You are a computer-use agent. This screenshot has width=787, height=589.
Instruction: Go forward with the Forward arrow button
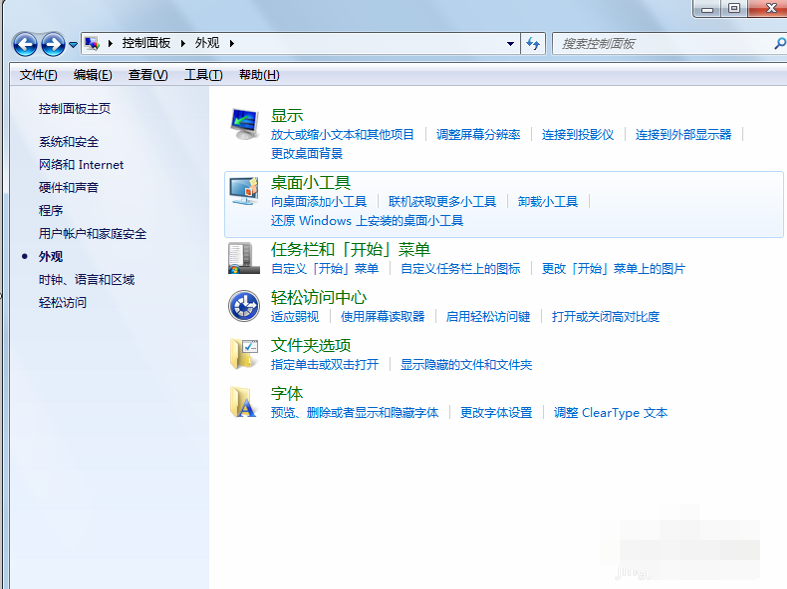pos(53,44)
